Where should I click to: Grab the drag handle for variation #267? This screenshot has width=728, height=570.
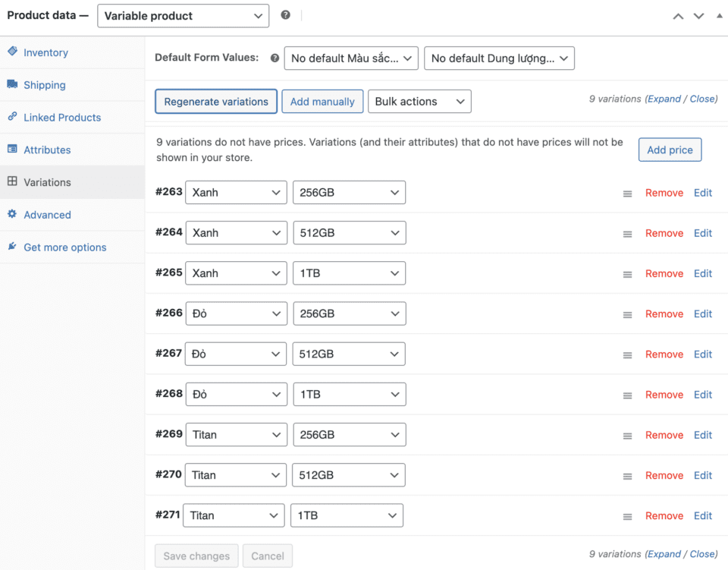tap(627, 355)
